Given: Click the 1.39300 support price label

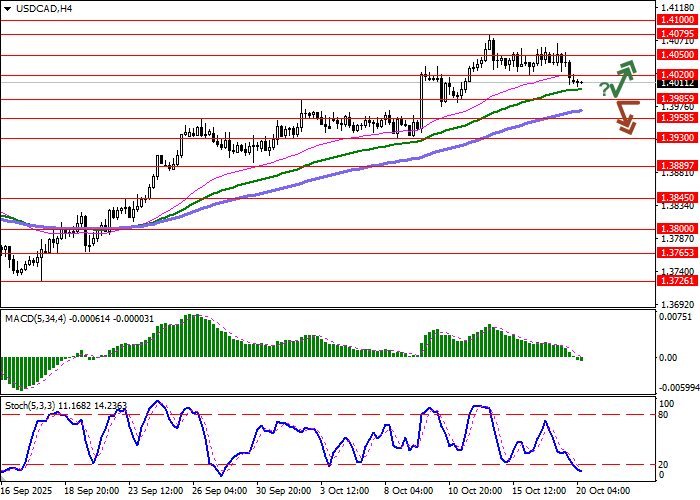Looking at the screenshot, I should pyautogui.click(x=677, y=137).
